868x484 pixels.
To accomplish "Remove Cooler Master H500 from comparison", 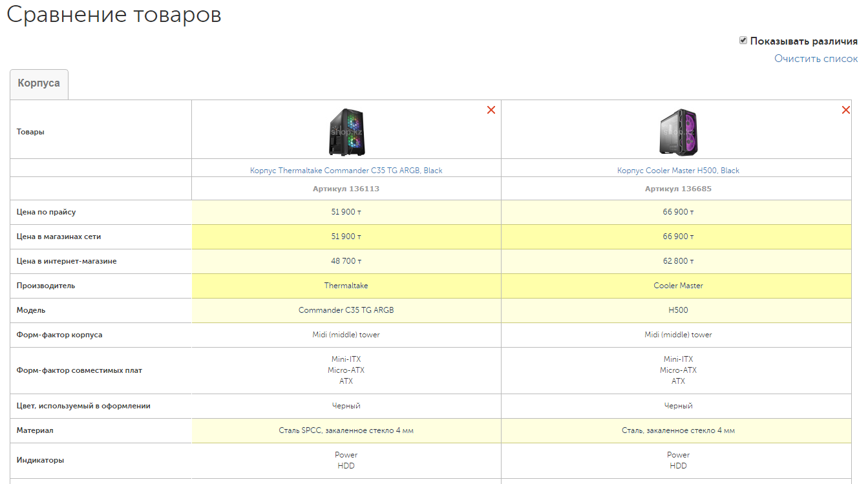I will [846, 110].
